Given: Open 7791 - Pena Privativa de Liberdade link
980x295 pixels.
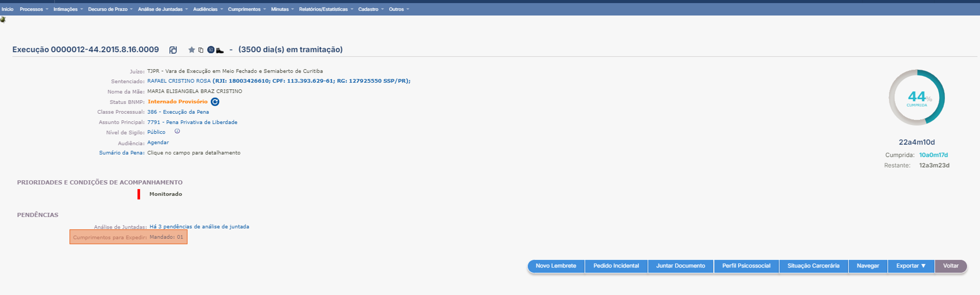Looking at the screenshot, I should coord(192,122).
